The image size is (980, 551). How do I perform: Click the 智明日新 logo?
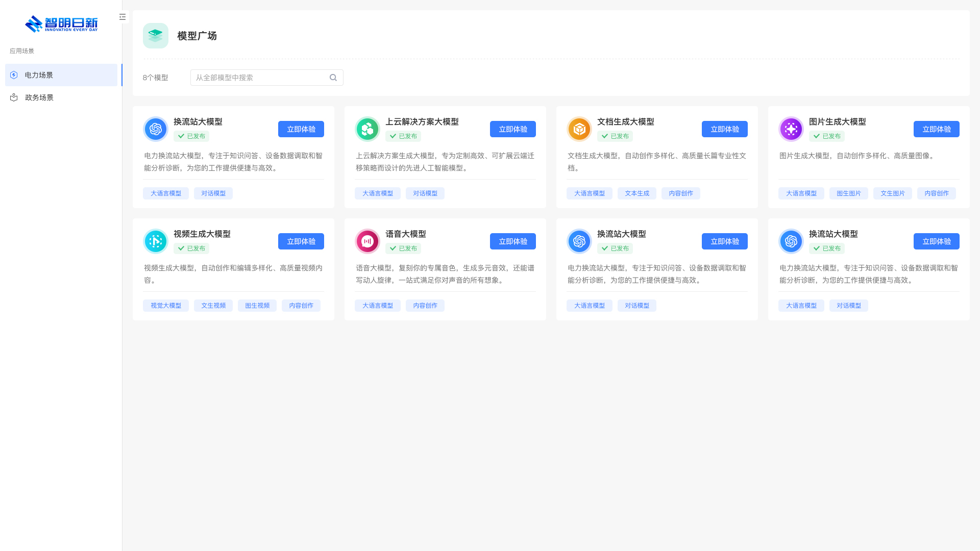61,24
